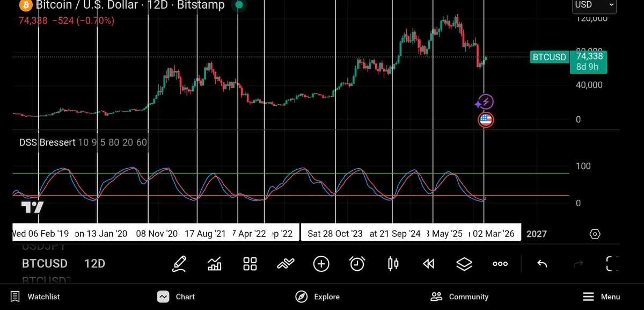
Task: Toggle the green market status dot
Action: [x=239, y=5]
